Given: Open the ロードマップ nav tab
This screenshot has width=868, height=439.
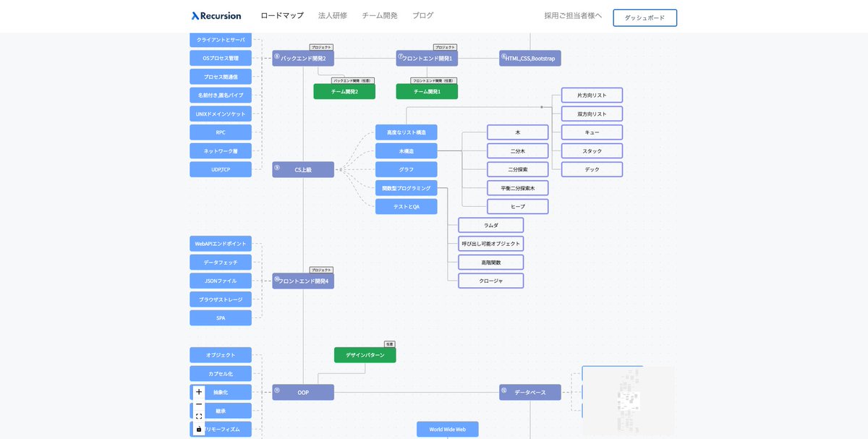Looking at the screenshot, I should point(282,15).
